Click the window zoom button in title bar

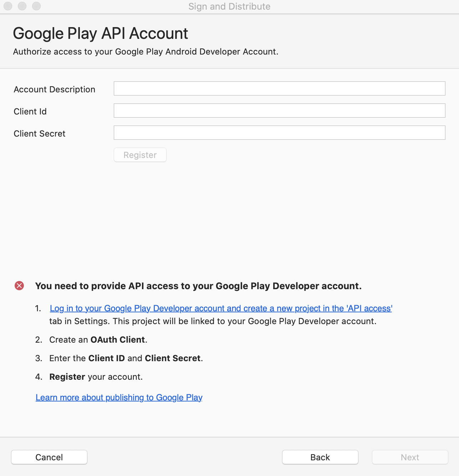pos(36,6)
